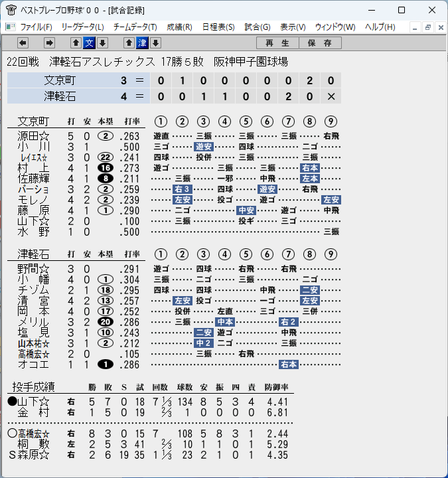This screenshot has height=478, width=448.
Task: Open the 試合(G) menu
Action: point(258,27)
